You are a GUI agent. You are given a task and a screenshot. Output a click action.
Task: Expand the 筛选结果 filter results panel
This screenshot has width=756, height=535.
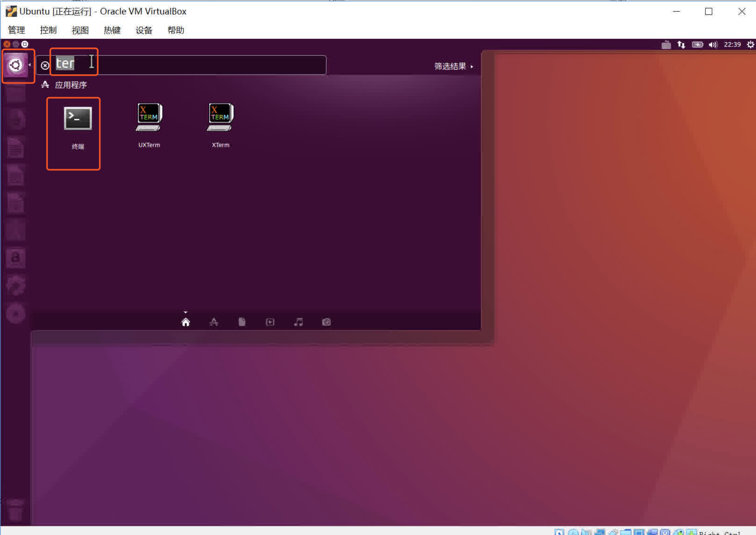[x=453, y=66]
